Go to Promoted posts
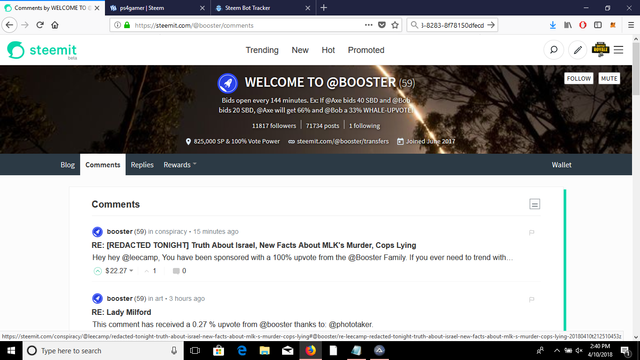The width and height of the screenshot is (640, 360). coord(366,50)
